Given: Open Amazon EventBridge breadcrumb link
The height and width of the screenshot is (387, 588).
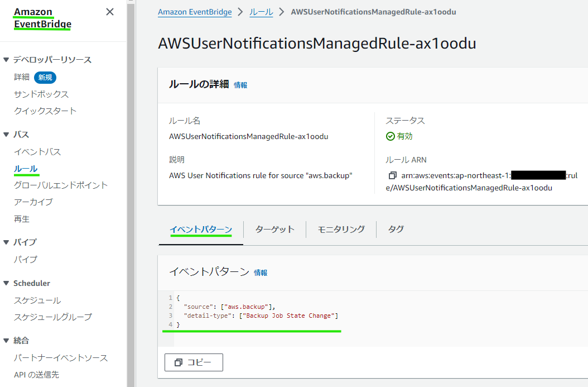Looking at the screenshot, I should [195, 12].
